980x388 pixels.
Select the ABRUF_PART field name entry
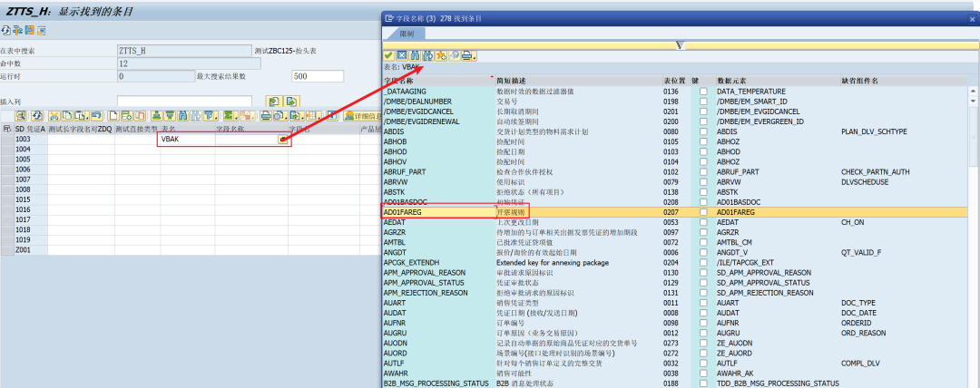tap(405, 172)
